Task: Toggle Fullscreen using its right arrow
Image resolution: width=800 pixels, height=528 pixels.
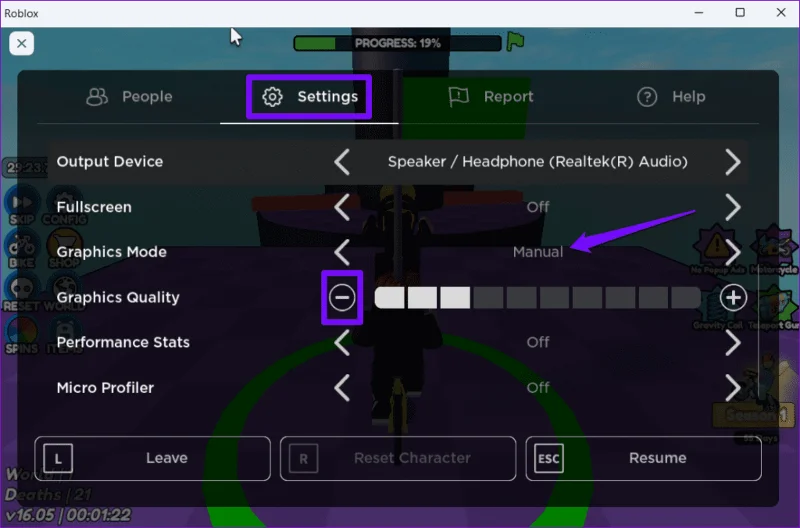Action: click(733, 207)
